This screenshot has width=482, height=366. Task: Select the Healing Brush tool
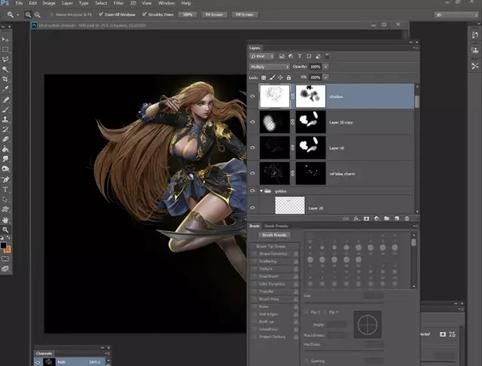pos(5,99)
